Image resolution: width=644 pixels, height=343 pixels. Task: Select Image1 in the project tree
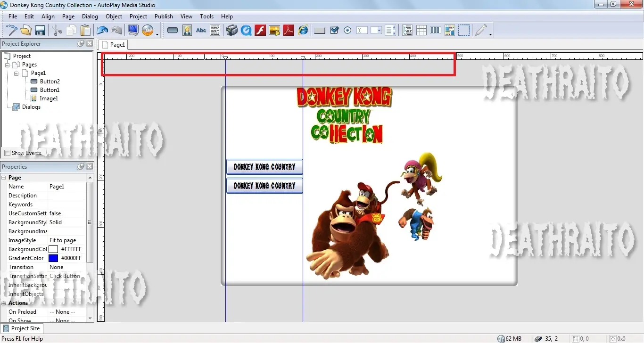[49, 98]
